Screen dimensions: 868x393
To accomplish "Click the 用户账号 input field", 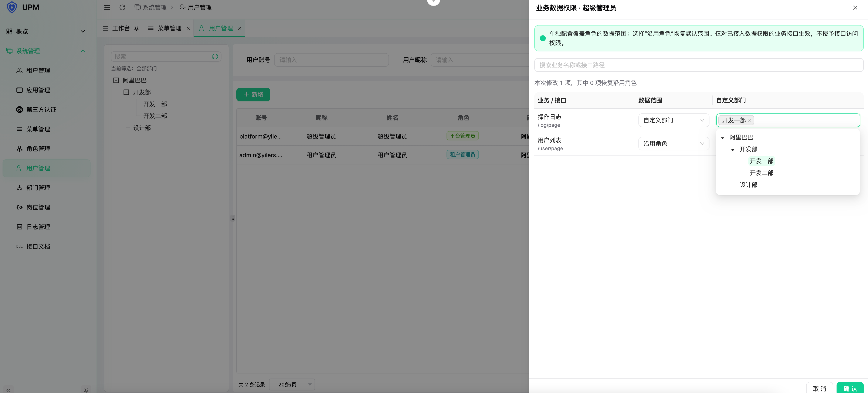I will [x=331, y=60].
